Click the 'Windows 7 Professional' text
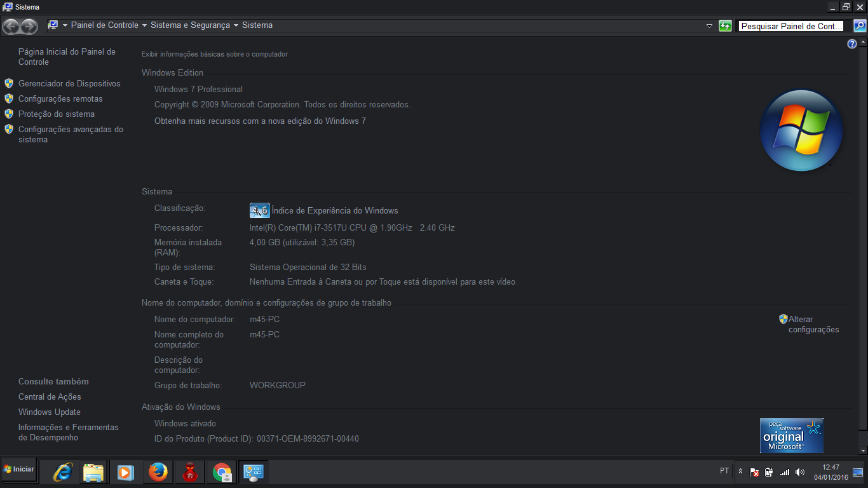Viewport: 868px width, 488px height. click(x=198, y=89)
